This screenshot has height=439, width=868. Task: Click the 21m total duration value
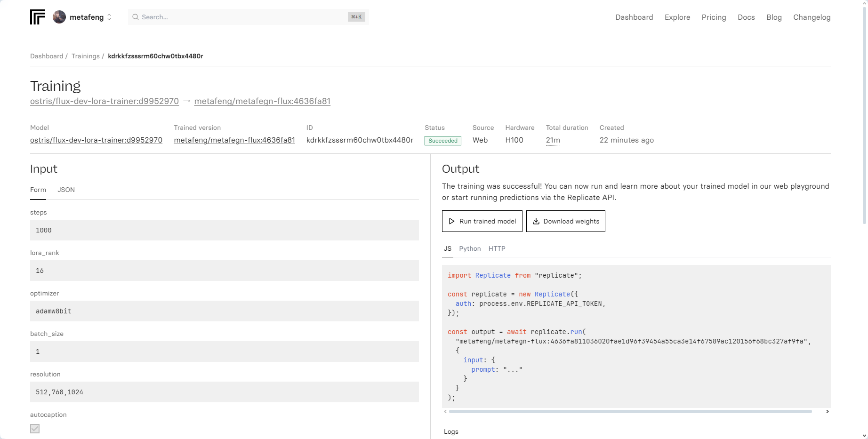pyautogui.click(x=553, y=140)
